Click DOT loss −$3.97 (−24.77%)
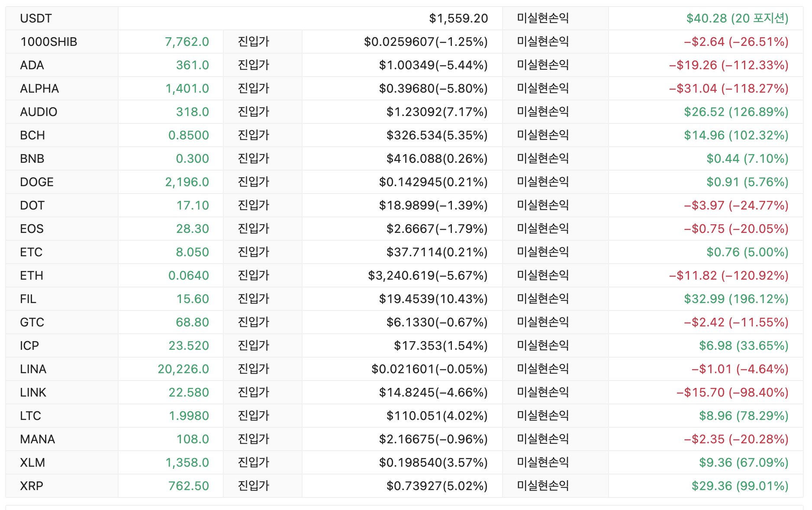Image resolution: width=812 pixels, height=510 pixels. point(736,205)
